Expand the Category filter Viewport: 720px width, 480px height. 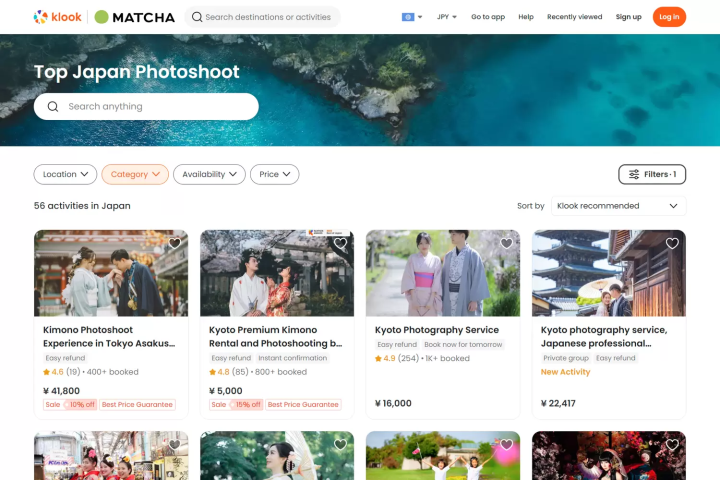coord(135,174)
